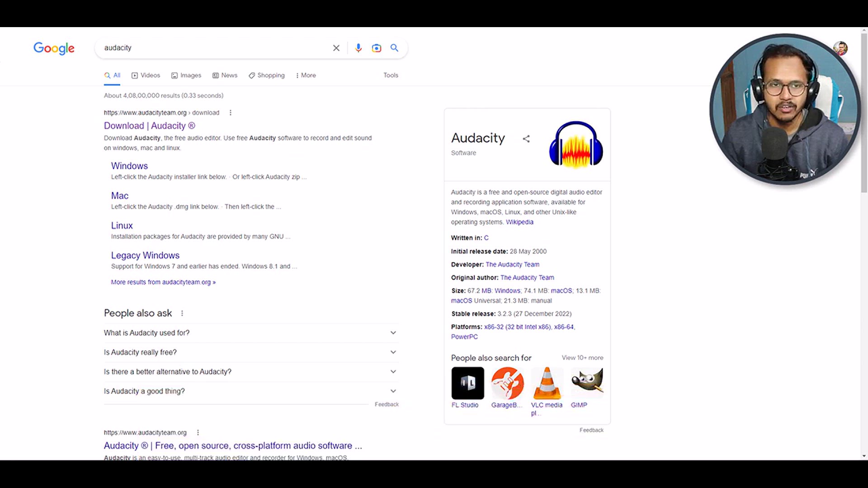Click the magnifying glass search button
The width and height of the screenshot is (868, 488).
pos(395,48)
